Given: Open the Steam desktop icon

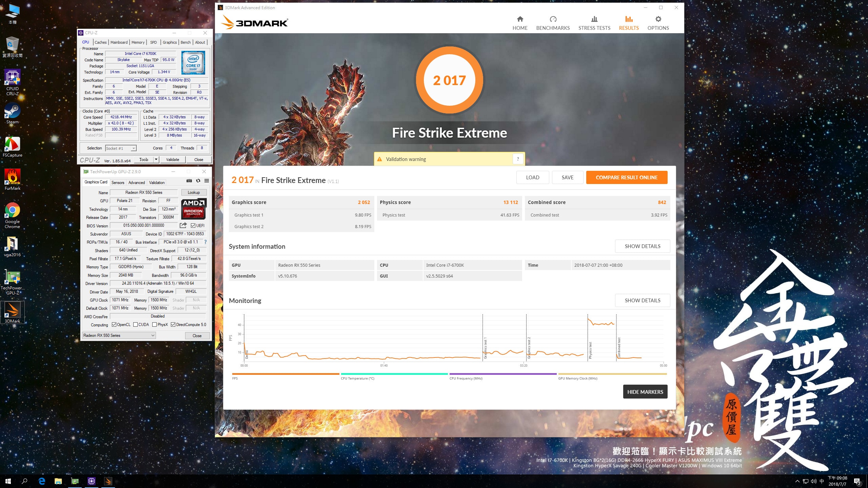Looking at the screenshot, I should coord(12,114).
